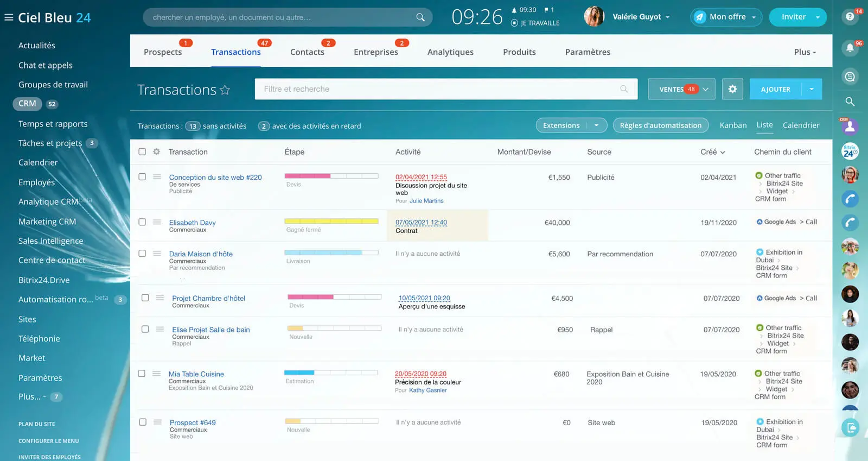Open Règles d'automatisation button

pyautogui.click(x=660, y=125)
